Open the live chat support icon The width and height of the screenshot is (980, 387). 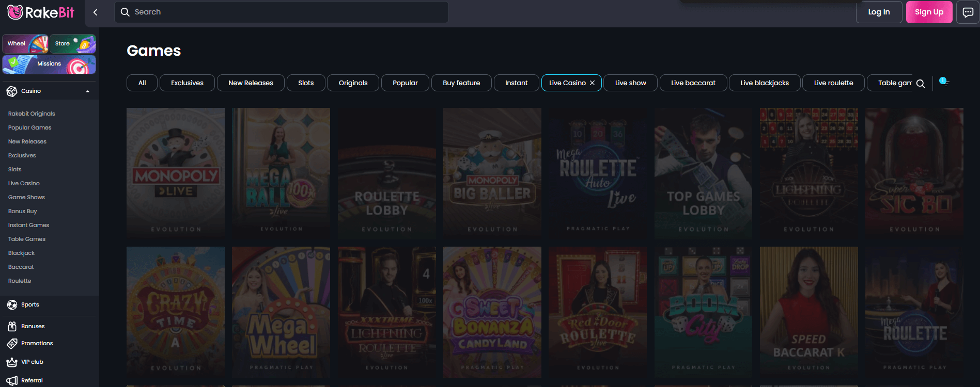[x=968, y=12]
